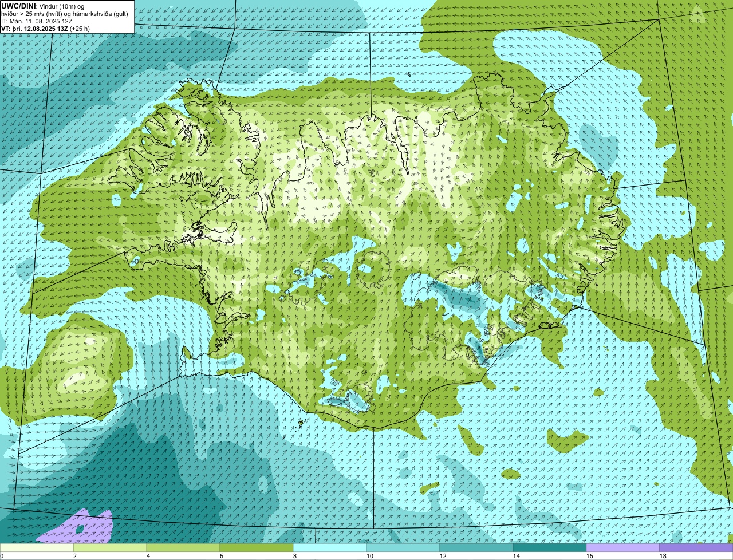This screenshot has height=560, width=733.
Task: Click the legend scale label "16"
Action: click(590, 556)
